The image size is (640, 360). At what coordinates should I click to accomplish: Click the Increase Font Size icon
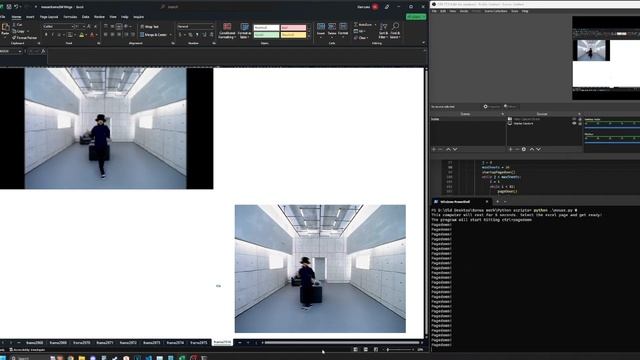(89, 26)
